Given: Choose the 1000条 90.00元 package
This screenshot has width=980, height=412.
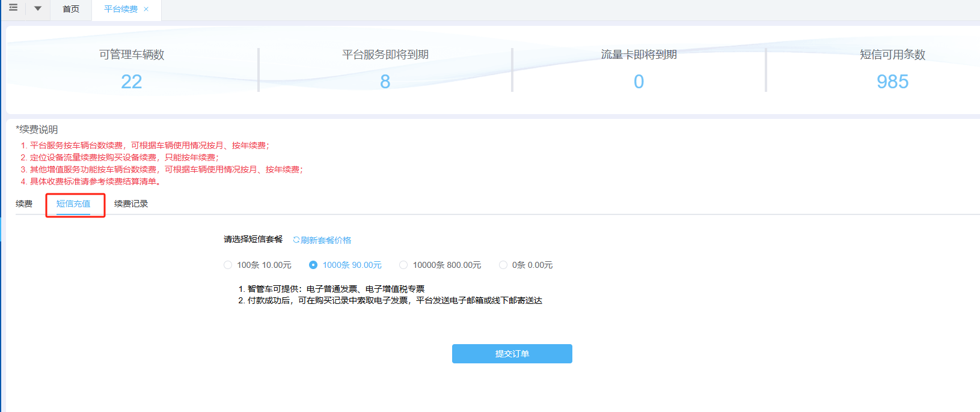Looking at the screenshot, I should click(x=313, y=265).
